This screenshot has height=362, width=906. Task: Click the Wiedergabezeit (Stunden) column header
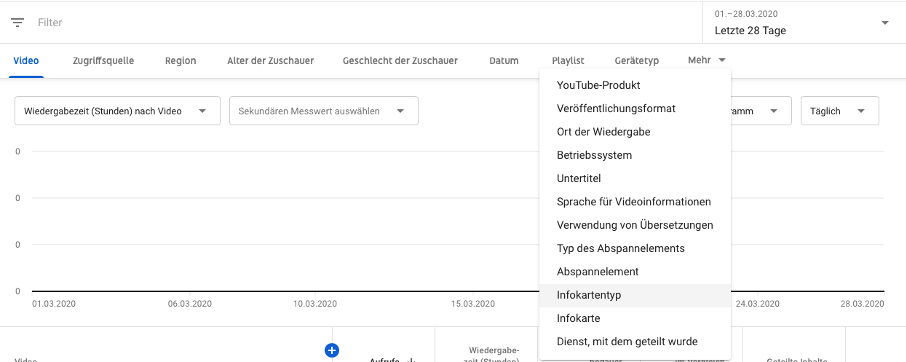493,355
